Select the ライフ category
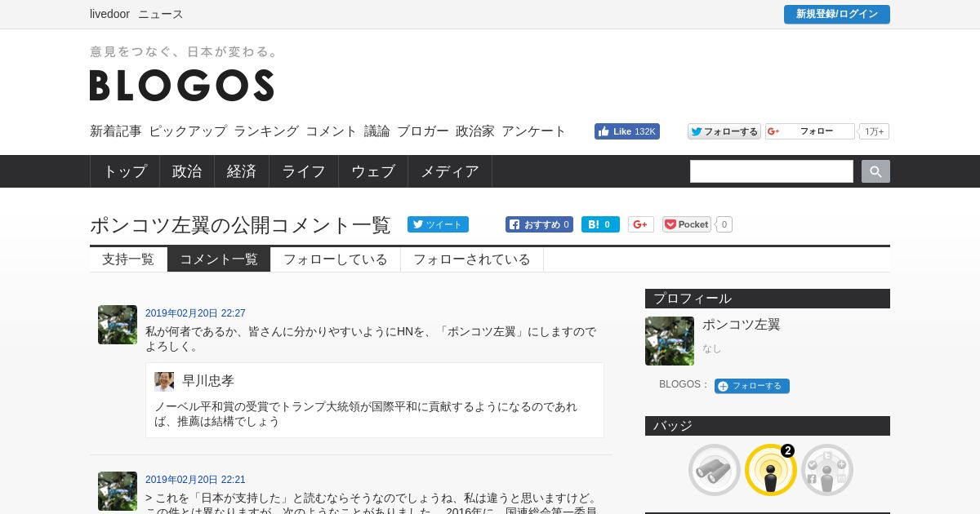 (304, 171)
